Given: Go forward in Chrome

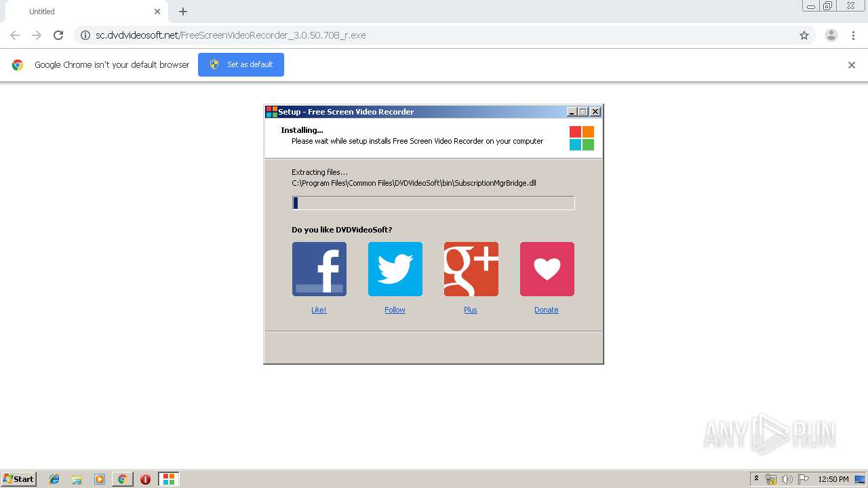Looking at the screenshot, I should [x=37, y=35].
